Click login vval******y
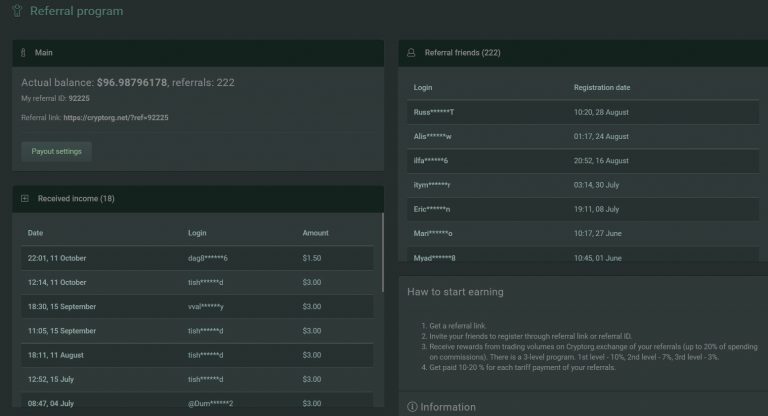This screenshot has height=416, width=768. [x=206, y=307]
